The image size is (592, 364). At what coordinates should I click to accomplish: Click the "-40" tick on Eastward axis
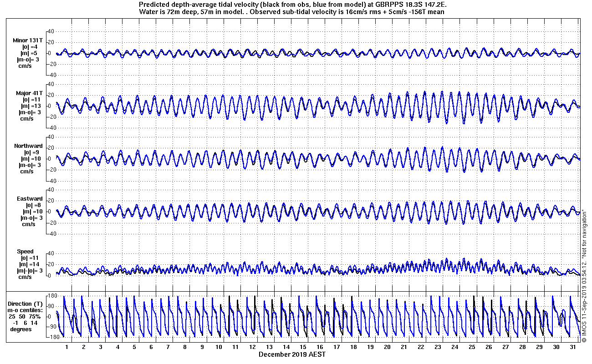click(x=51, y=234)
